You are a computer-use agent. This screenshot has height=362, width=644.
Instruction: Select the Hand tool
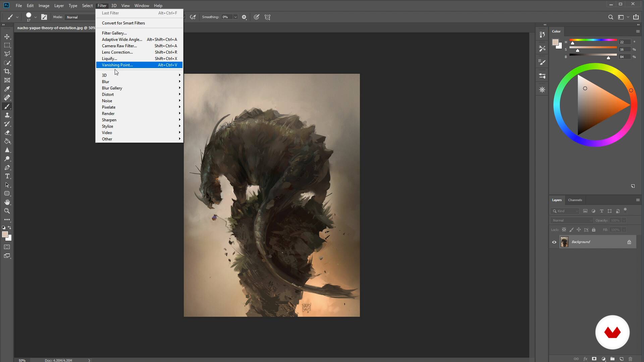pyautogui.click(x=7, y=202)
